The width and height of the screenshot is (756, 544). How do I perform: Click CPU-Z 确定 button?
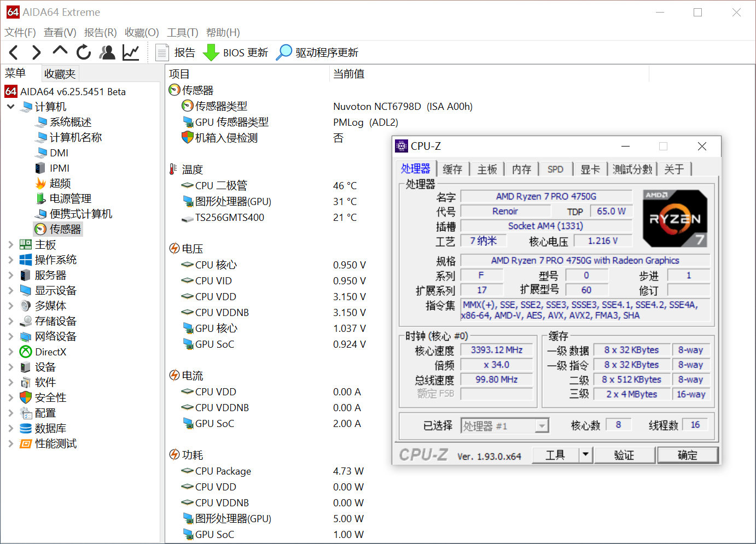point(688,455)
